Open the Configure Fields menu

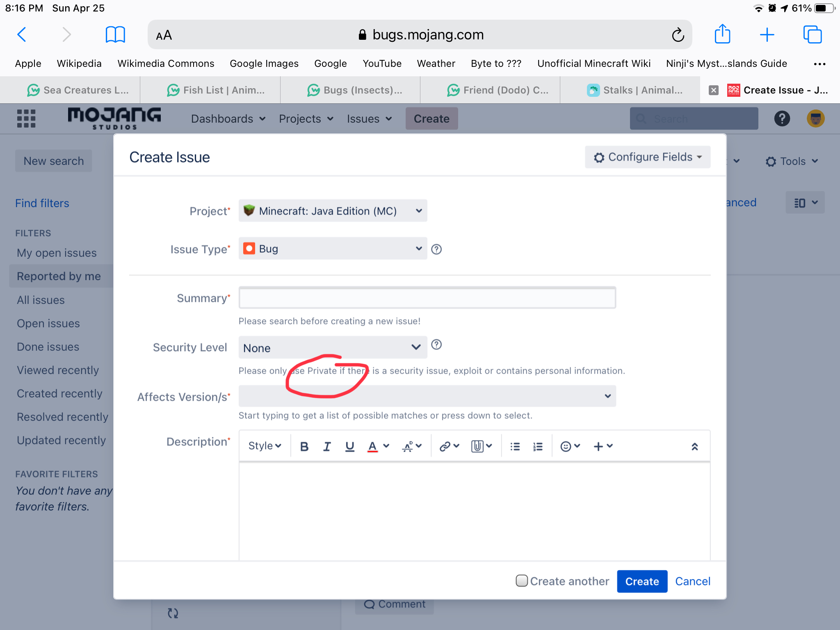(648, 157)
